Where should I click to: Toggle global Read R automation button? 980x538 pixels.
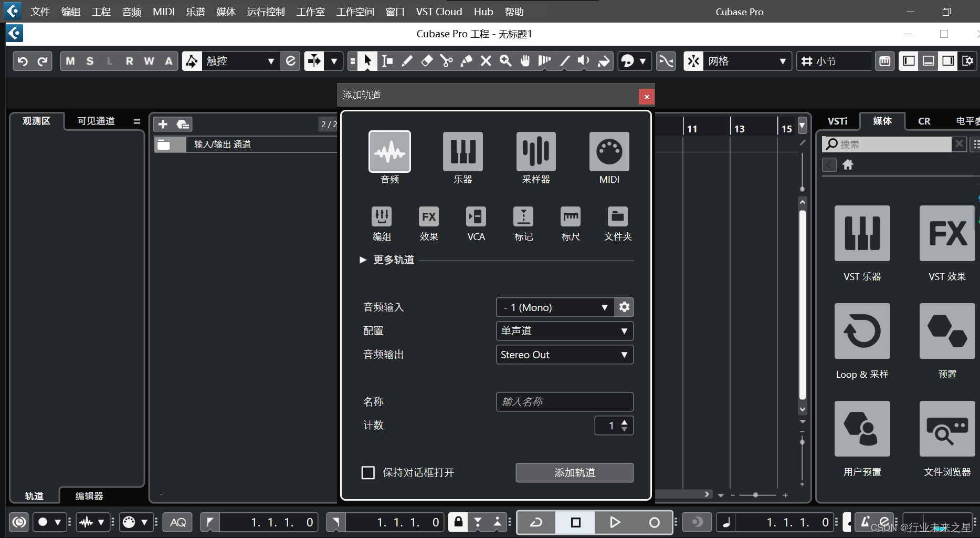pos(129,61)
